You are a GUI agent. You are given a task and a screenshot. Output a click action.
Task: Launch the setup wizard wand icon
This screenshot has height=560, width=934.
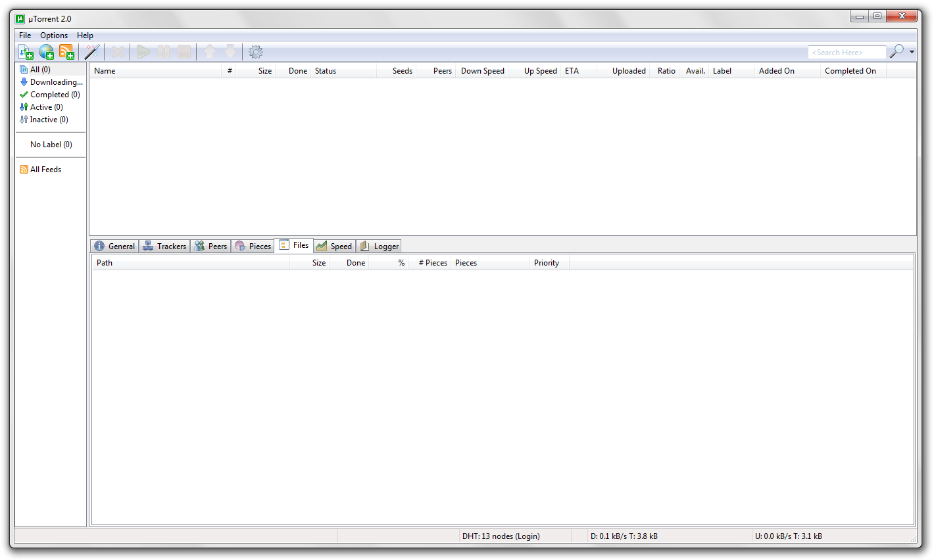(92, 51)
